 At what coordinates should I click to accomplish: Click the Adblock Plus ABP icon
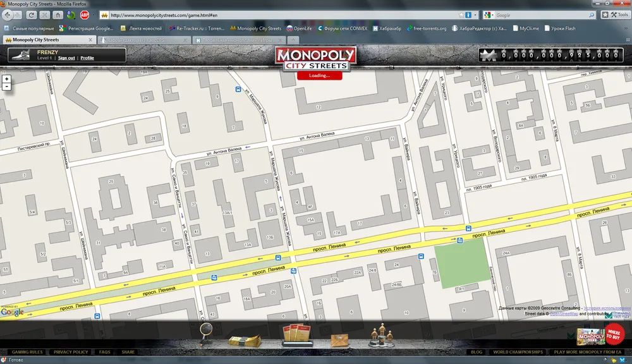(85, 15)
